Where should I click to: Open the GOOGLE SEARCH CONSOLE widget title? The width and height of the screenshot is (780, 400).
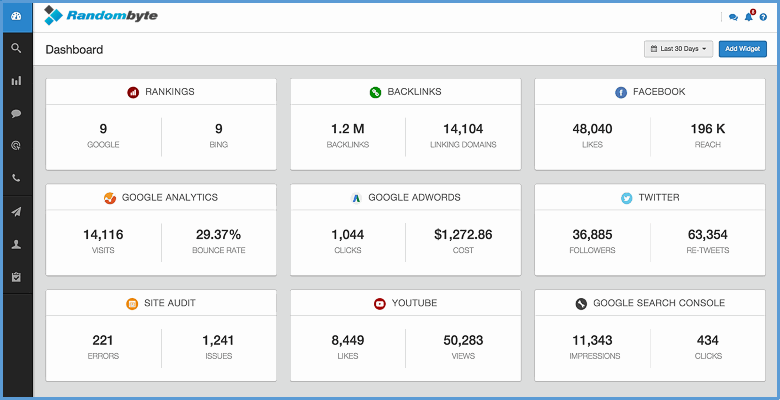click(x=659, y=302)
